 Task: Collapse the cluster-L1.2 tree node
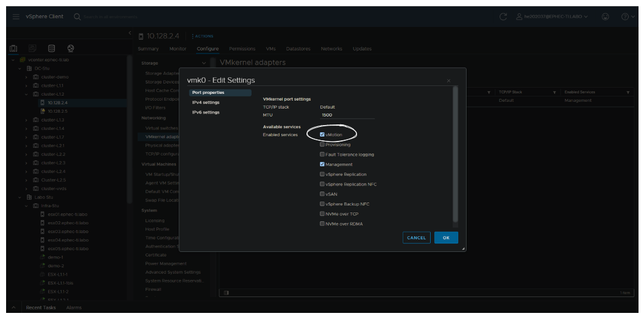(26, 94)
